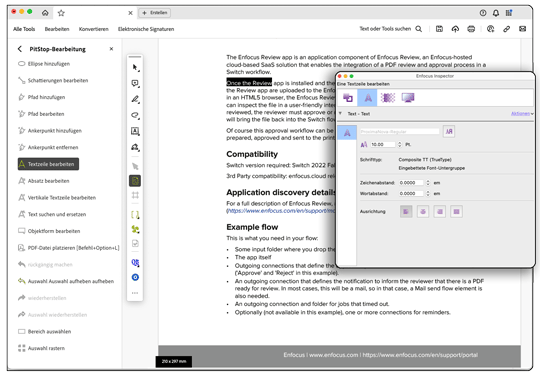Screen dimensions: 540x379
Task: Select the add comment tool in quick toolbar
Action: point(135,83)
